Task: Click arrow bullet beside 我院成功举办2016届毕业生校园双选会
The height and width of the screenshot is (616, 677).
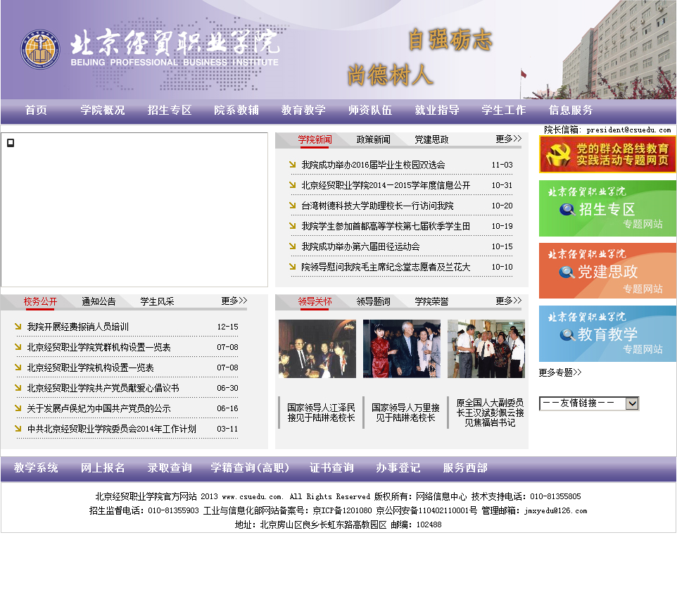Action: point(292,164)
